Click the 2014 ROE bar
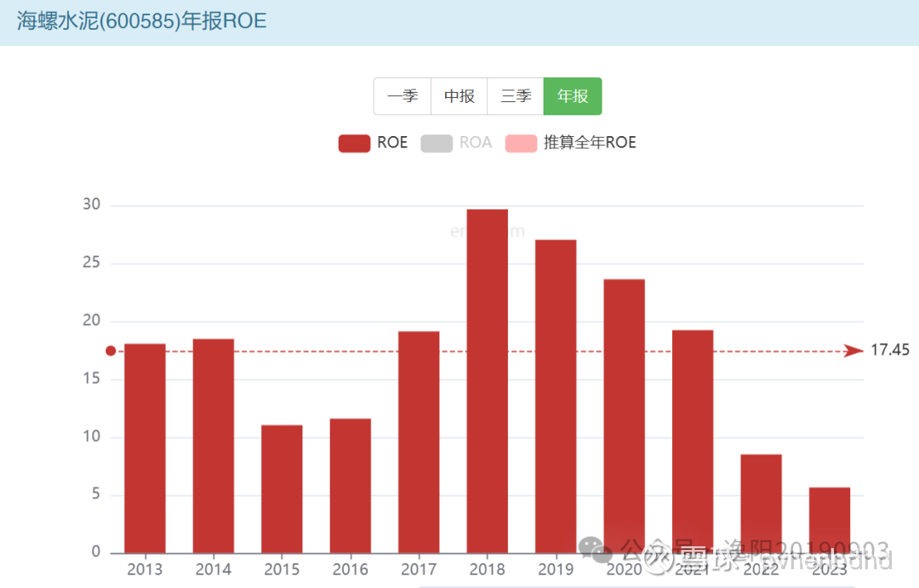 click(x=214, y=446)
